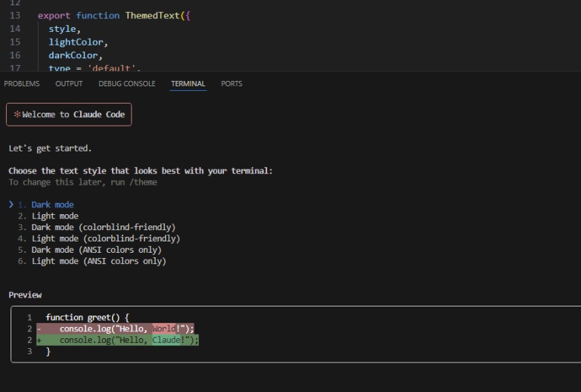Switch to the OUTPUT tab

(x=69, y=84)
